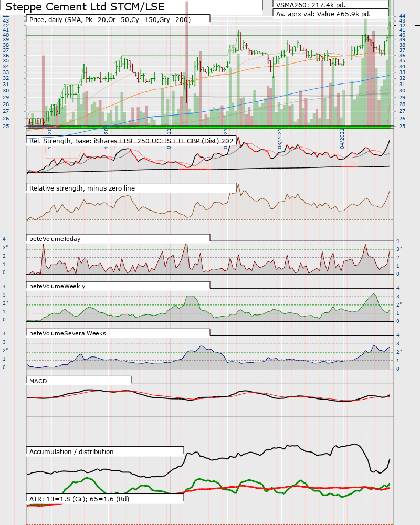
Task: Click the 2* level label on peteVolumeWeekly right axis
Action: [399, 304]
